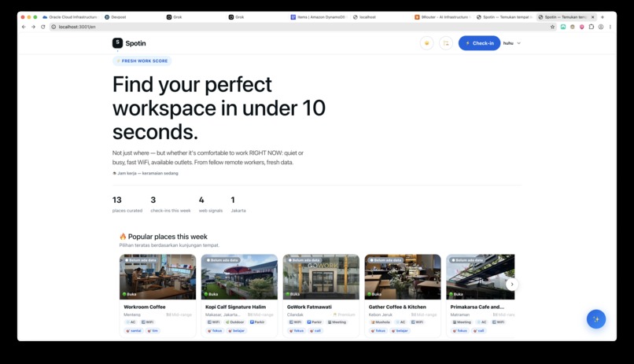The image size is (634, 364).
Task: Open the pink extension icon in toolbar
Action: point(582,27)
